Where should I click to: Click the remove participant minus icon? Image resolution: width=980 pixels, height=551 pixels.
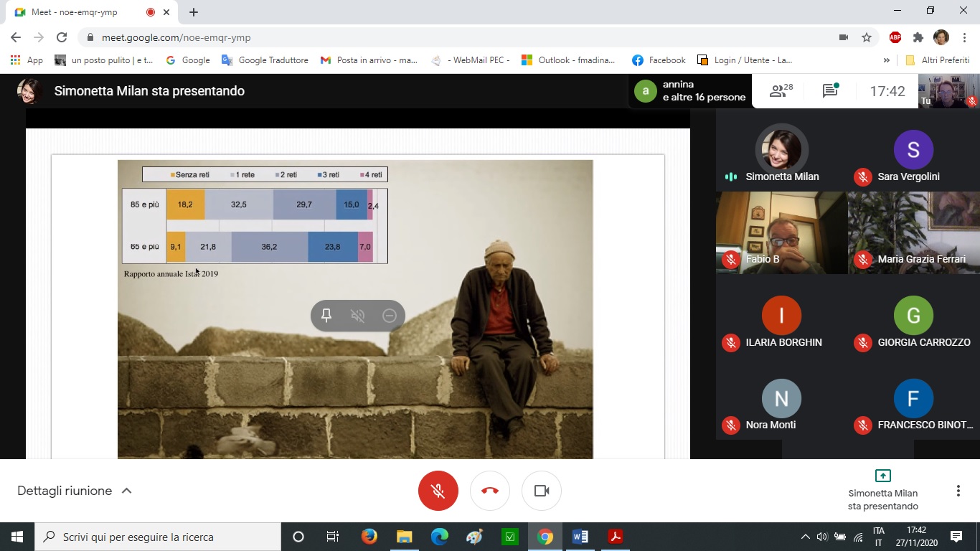point(390,316)
